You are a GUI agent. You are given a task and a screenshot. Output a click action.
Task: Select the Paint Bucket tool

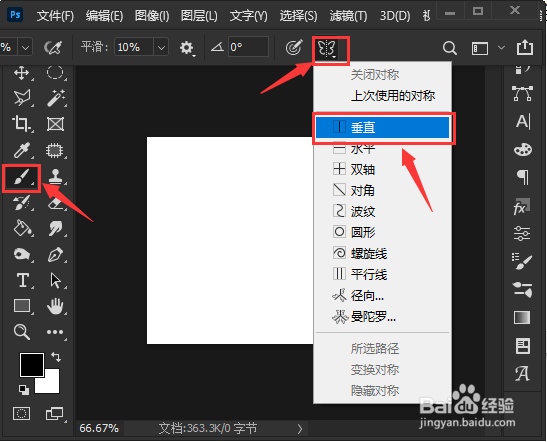[22, 229]
